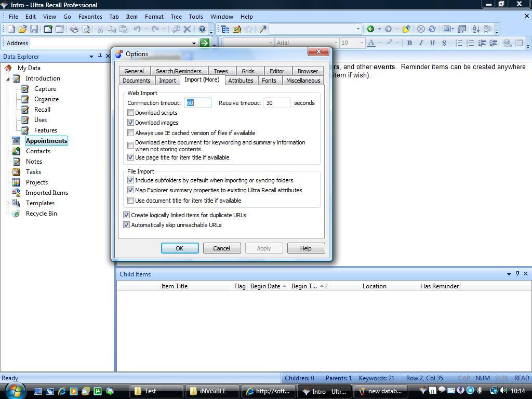532x399 pixels.
Task: Select Imported Items in Data Explorer tree
Action: [x=47, y=193]
